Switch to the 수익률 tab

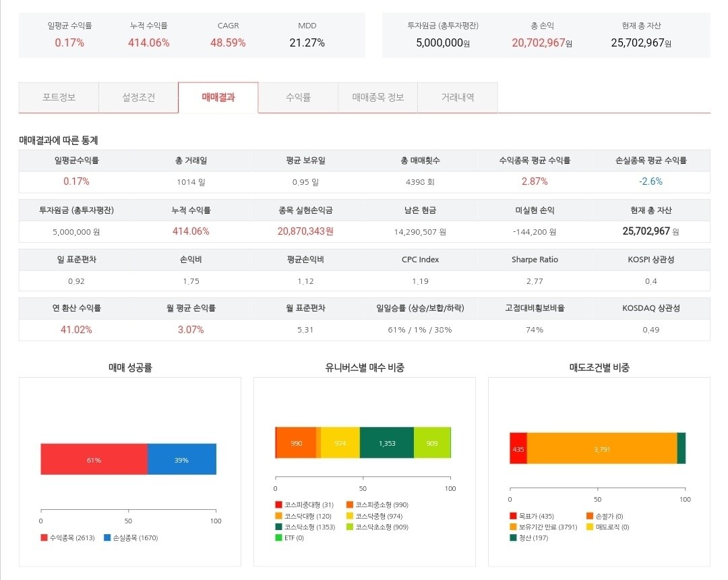pyautogui.click(x=298, y=97)
